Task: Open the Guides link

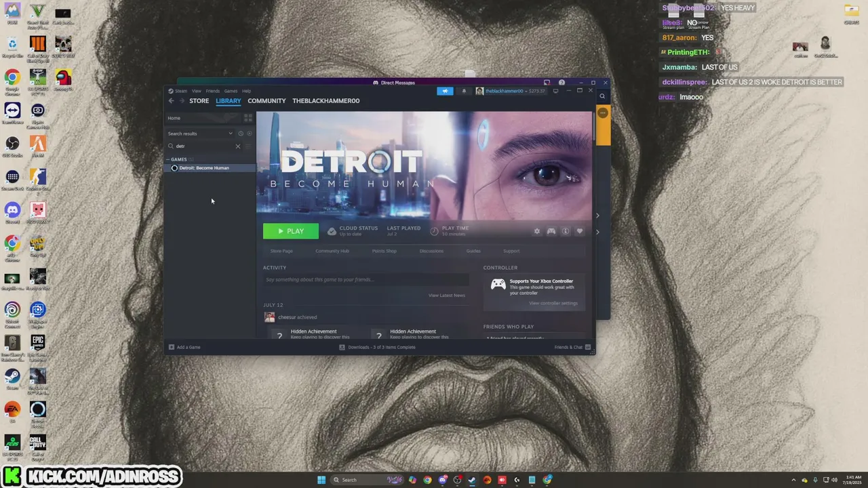Action: click(473, 251)
